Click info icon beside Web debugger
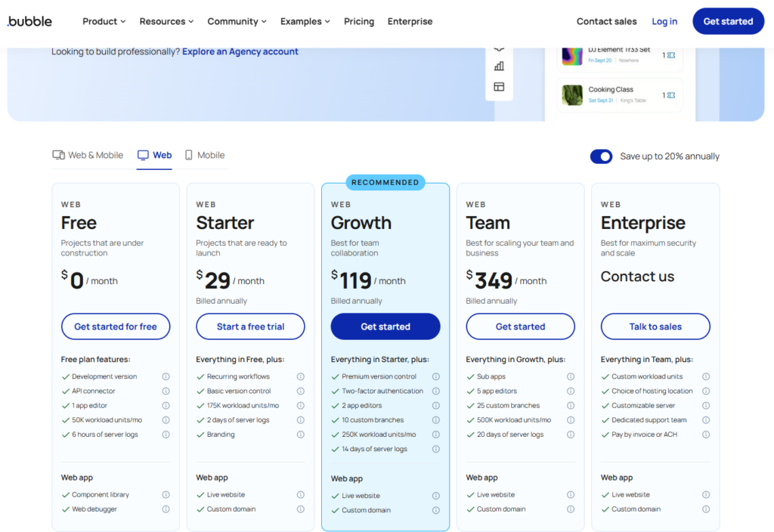Viewport: 774px width, 532px height. (x=166, y=509)
